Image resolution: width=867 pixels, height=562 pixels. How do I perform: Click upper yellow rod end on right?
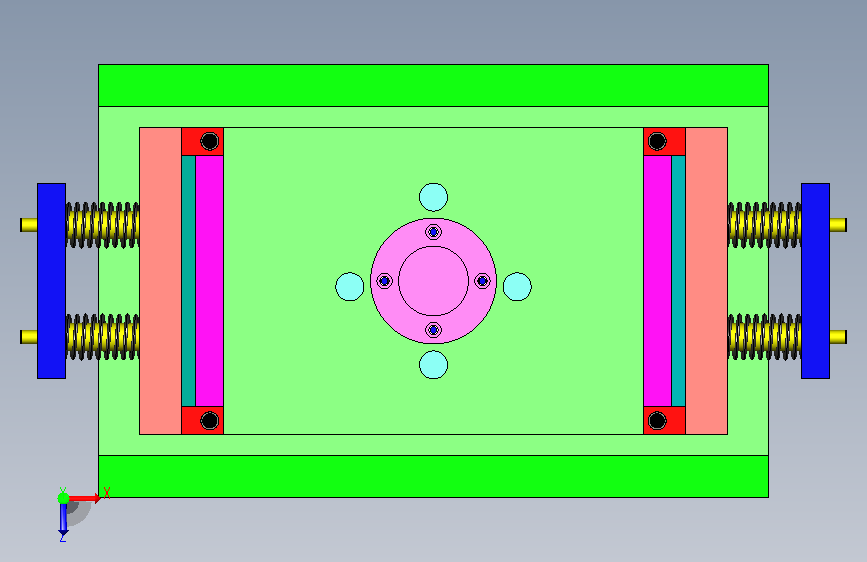pos(838,225)
